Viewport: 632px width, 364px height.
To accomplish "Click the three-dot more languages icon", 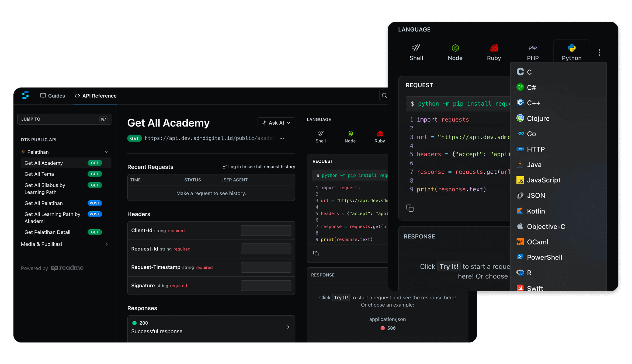I will click(599, 52).
